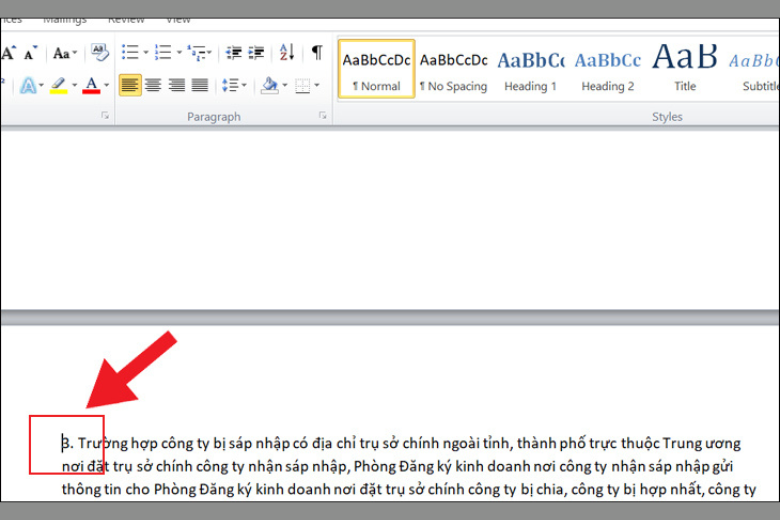This screenshot has width=780, height=520.
Task: Open the Shading color dropdown arrow
Action: point(285,85)
